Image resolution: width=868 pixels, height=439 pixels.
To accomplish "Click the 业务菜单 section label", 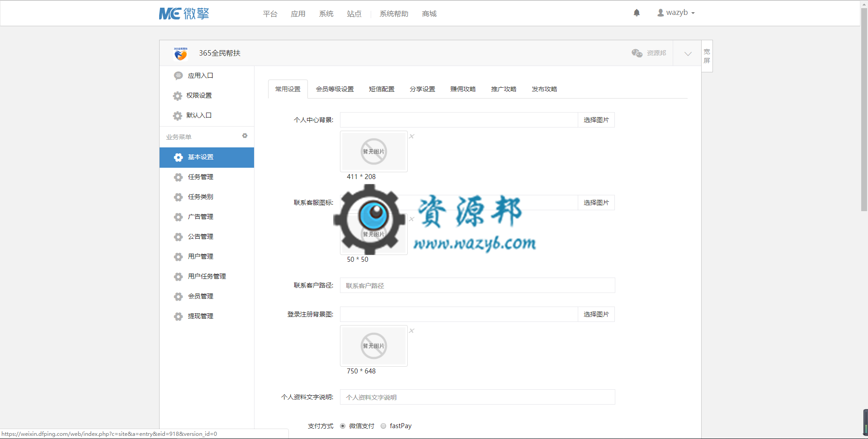I will (179, 137).
